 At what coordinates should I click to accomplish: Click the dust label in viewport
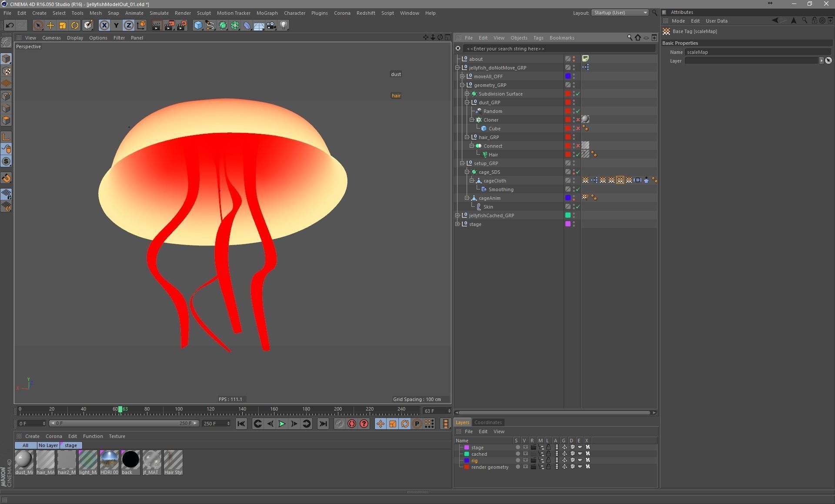point(396,74)
